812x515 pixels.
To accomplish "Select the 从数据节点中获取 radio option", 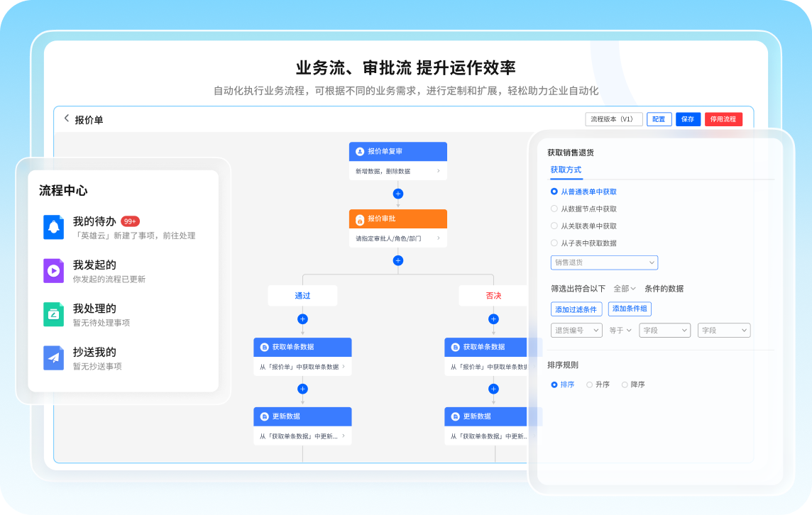I will (554, 209).
